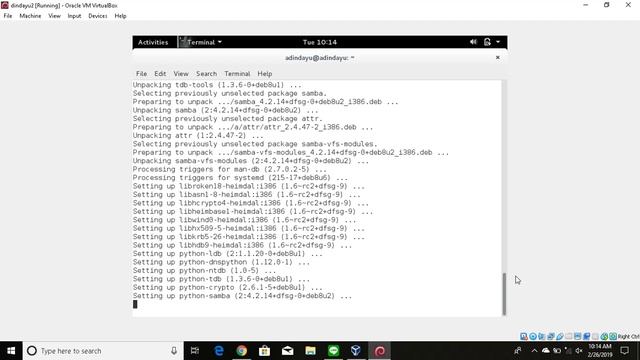
Task: Open the terminal View menu
Action: [x=181, y=73]
